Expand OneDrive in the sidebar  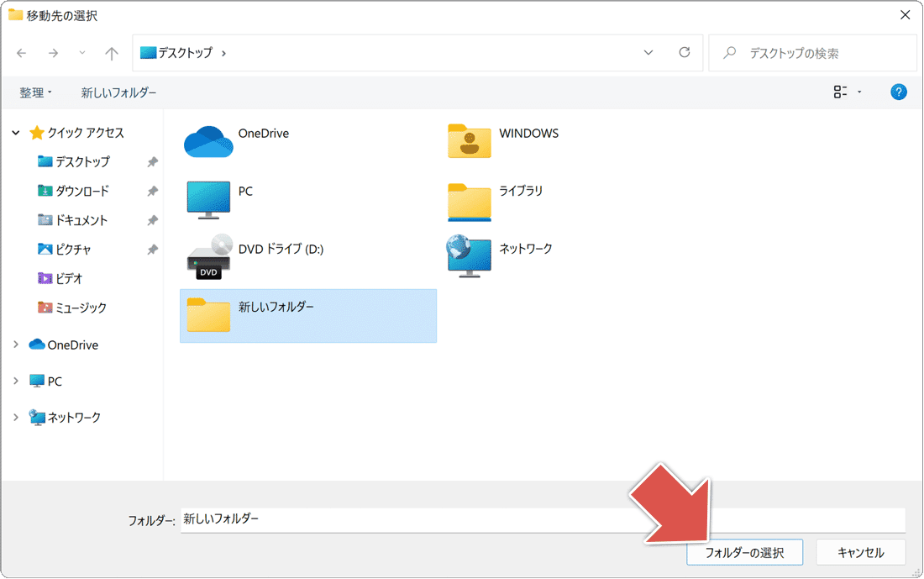pyautogui.click(x=15, y=345)
